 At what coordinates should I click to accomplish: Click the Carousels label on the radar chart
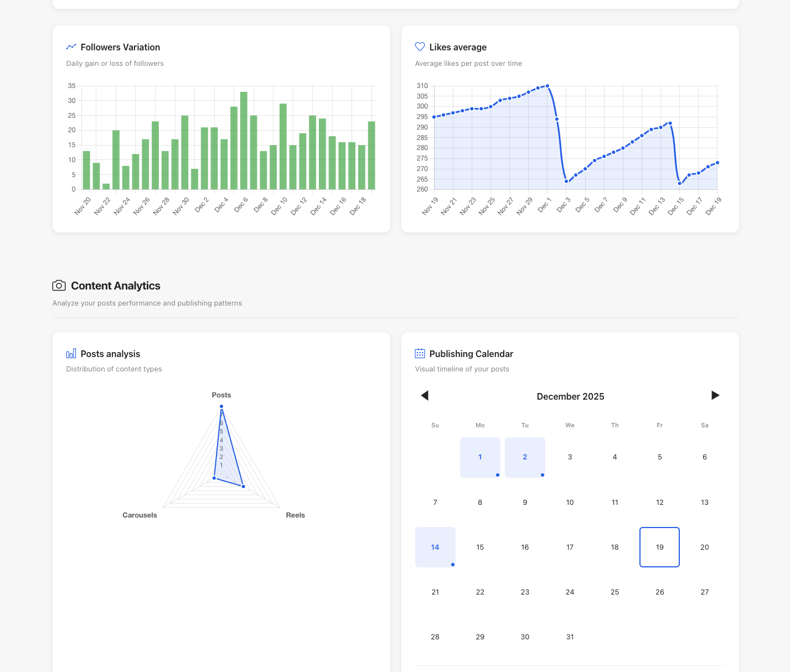[140, 515]
